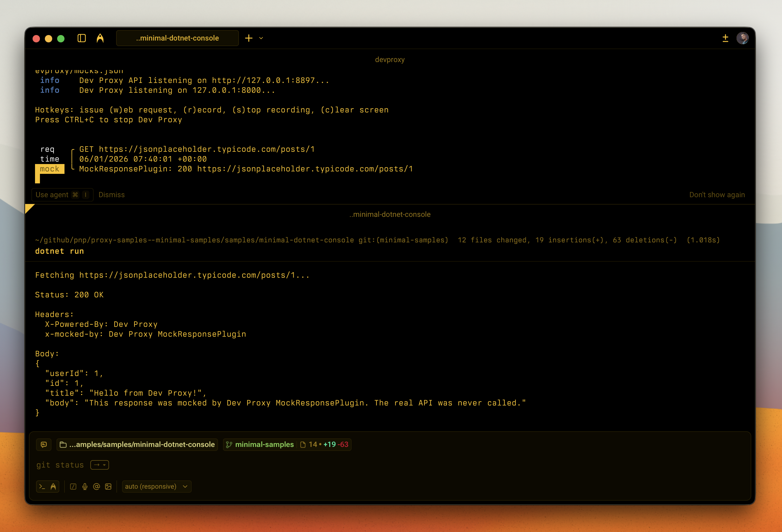Open the image attachment icon
The height and width of the screenshot is (532, 782).
tap(108, 486)
